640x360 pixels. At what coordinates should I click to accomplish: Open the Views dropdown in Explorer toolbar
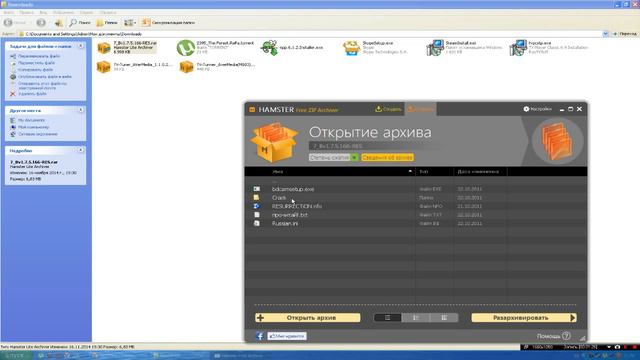[x=130, y=23]
